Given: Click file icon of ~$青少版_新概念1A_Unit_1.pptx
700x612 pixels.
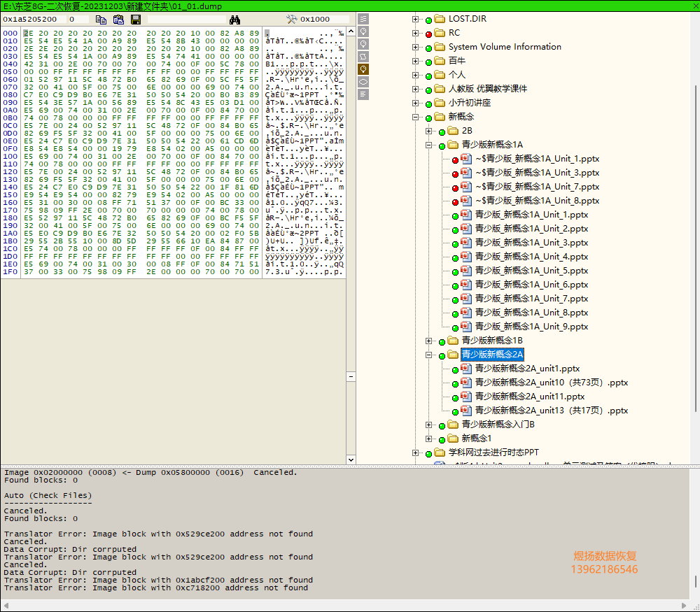Looking at the screenshot, I should [x=466, y=159].
